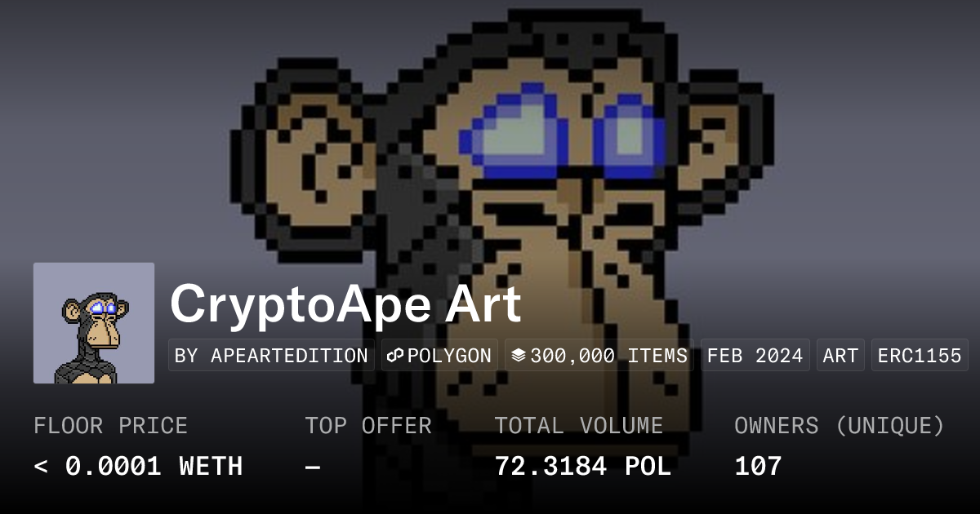Click the Polygon chain-link icon
This screenshot has width=980, height=514.
(x=396, y=356)
